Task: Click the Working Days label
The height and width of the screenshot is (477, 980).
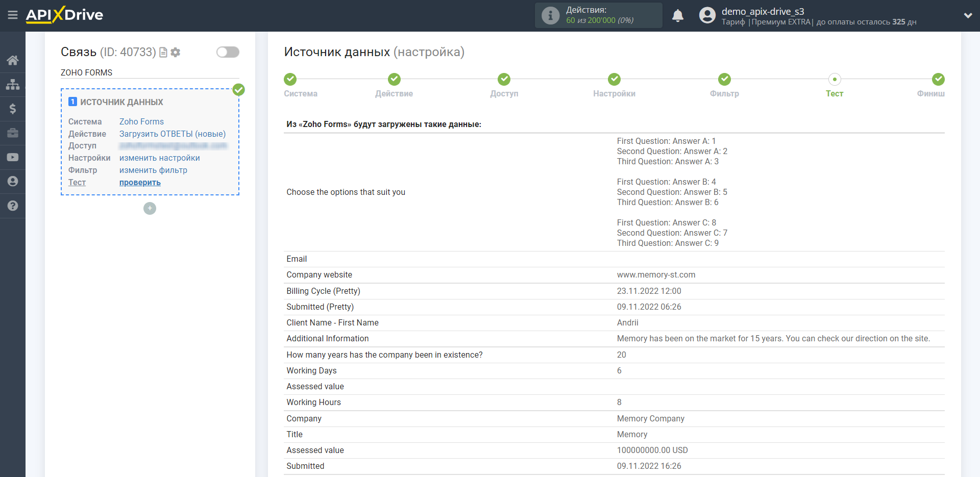Action: [x=311, y=370]
